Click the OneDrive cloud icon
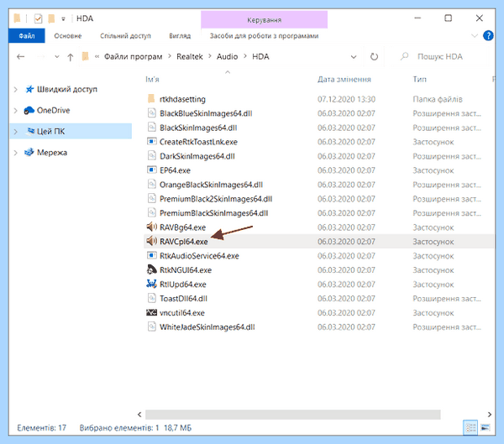This screenshot has height=444, width=504. [x=29, y=110]
